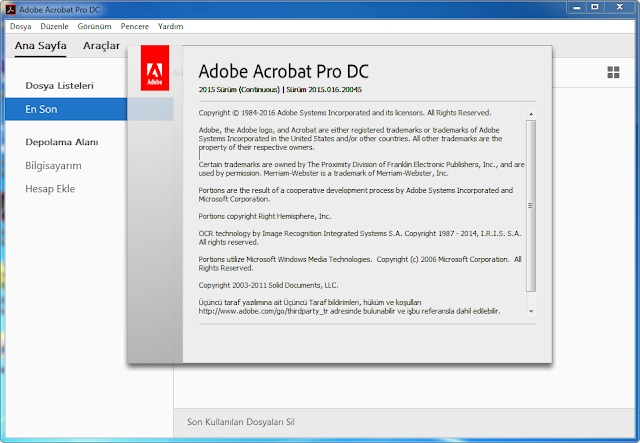Click the Microsoft Windows Media Technologies paragraph

[x=360, y=263]
